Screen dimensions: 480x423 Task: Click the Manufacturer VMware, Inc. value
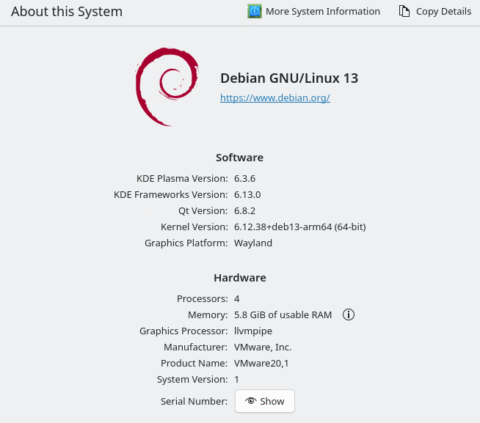(263, 347)
